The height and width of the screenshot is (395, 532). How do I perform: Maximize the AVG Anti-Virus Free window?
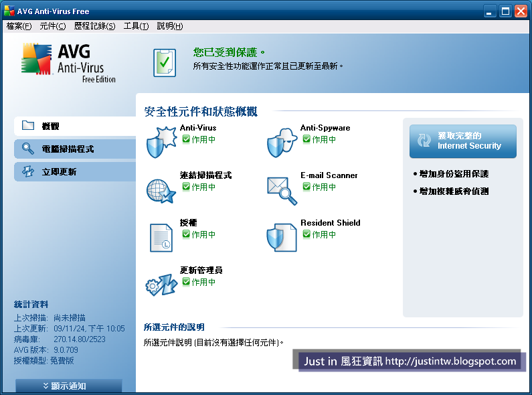point(505,11)
